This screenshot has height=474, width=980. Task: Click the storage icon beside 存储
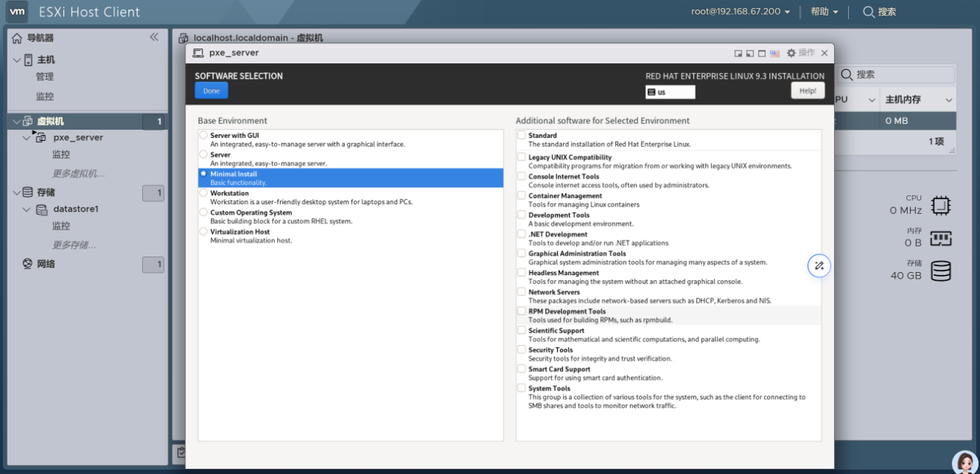coord(28,192)
